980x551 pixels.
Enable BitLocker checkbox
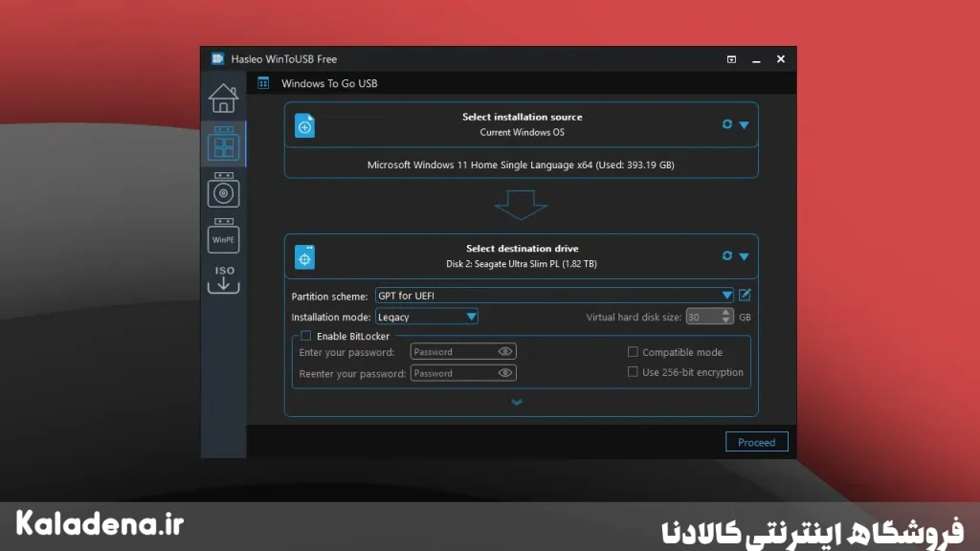pyautogui.click(x=305, y=336)
